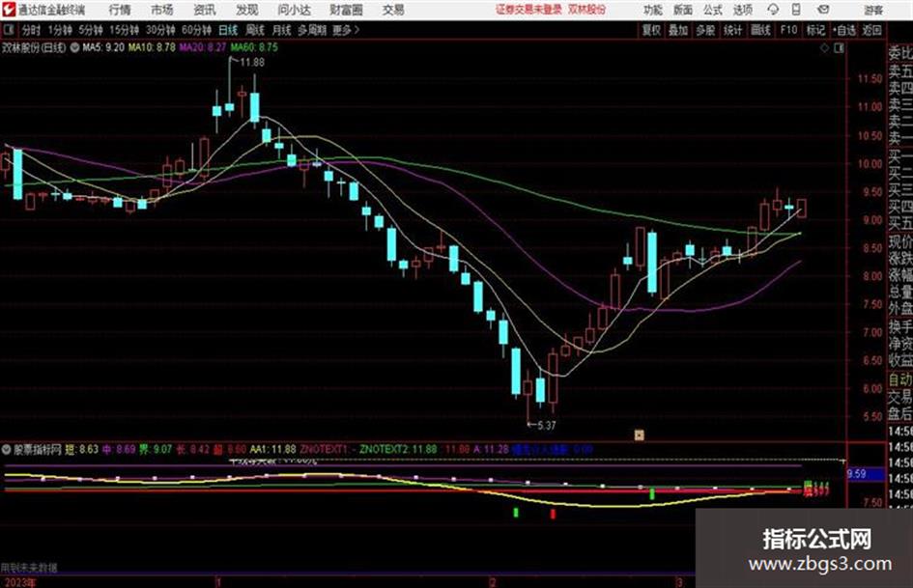Screen dimensions: 913x588
Task: Switch to 60分钟 period
Action: 196,30
